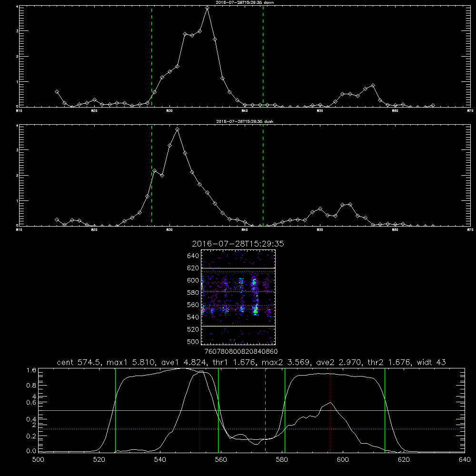Click the red dotted line near 596 in bottom plot
The width and height of the screenshot is (476, 476).
click(x=330, y=410)
